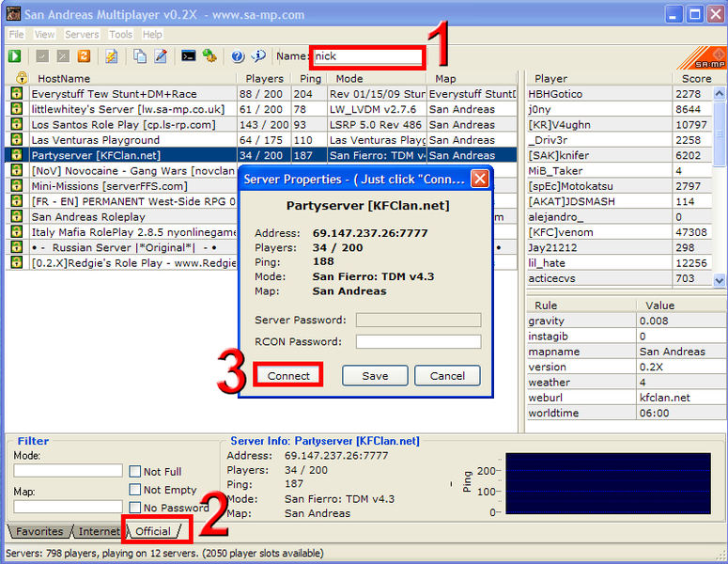The height and width of the screenshot is (564, 728).
Task: Click the gravity rule row
Action: click(x=626, y=321)
